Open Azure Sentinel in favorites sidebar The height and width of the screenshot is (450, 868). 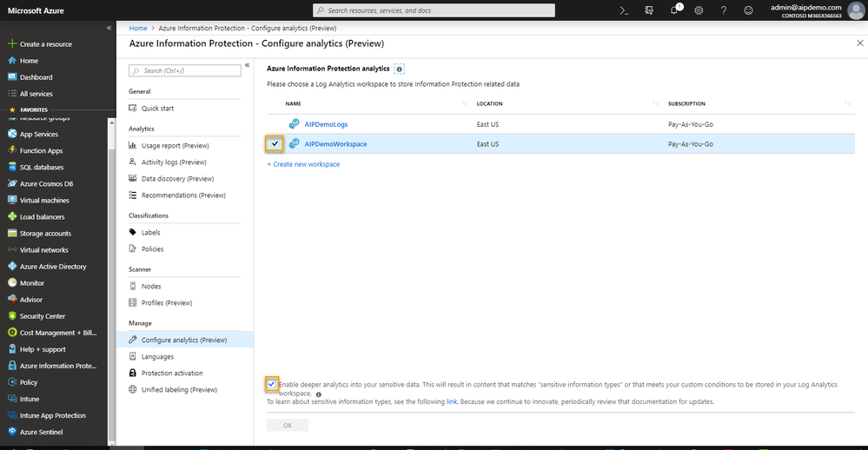point(41,432)
